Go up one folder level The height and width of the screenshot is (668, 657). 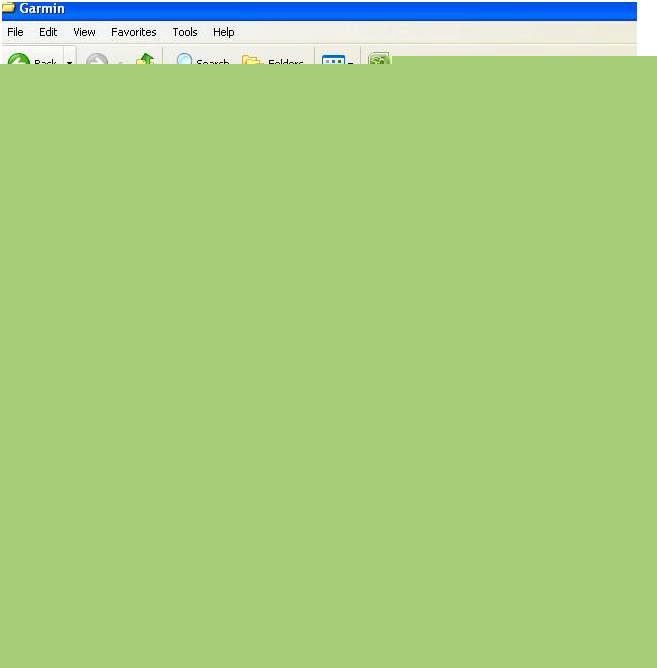tap(145, 59)
